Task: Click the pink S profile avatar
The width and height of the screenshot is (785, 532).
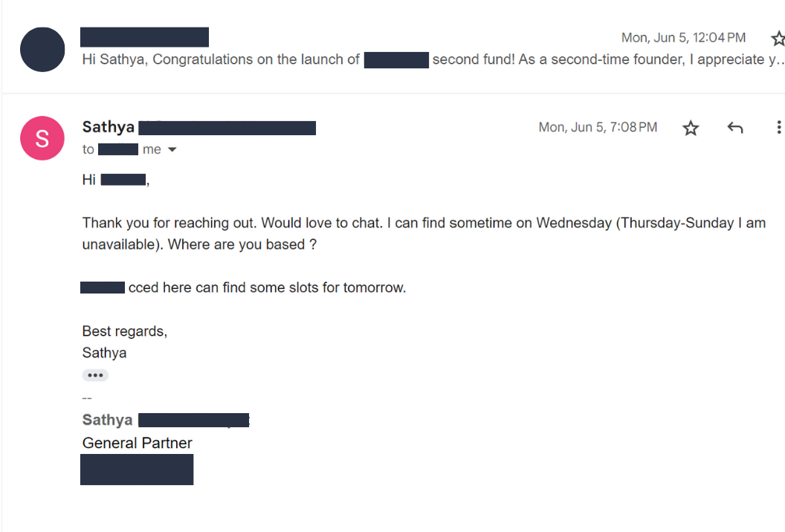Action: (42, 138)
